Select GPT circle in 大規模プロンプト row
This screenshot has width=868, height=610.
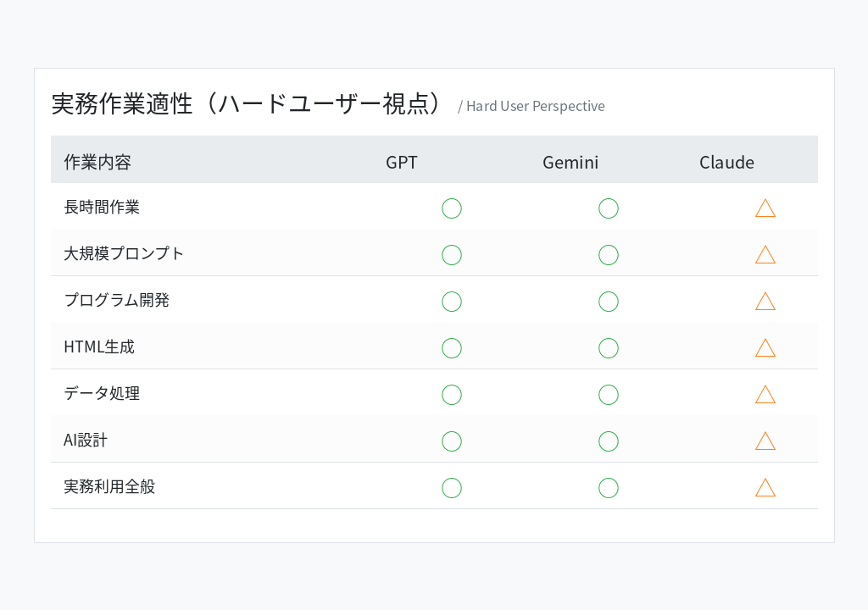coord(452,255)
